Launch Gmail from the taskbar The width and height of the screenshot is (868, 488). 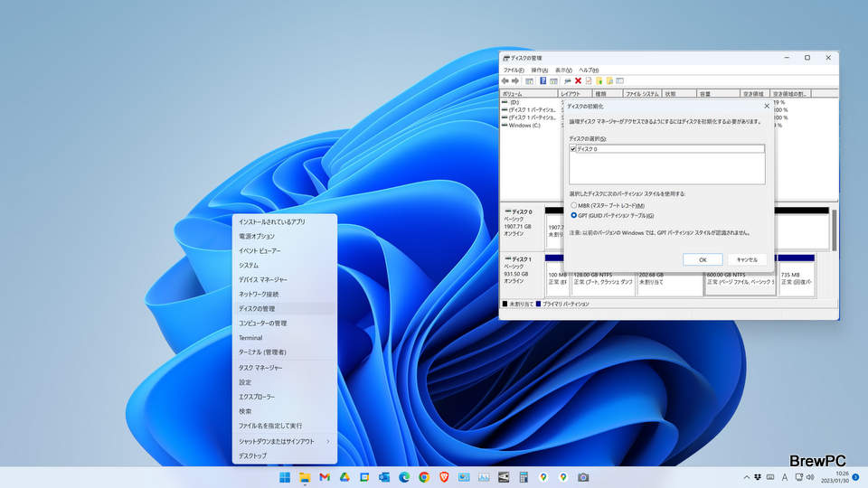pyautogui.click(x=325, y=477)
